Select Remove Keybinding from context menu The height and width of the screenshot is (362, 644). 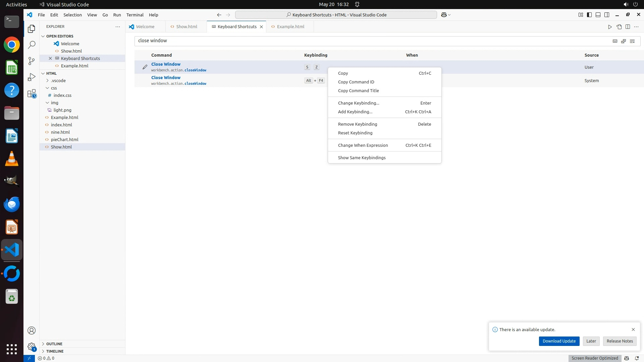[358, 124]
